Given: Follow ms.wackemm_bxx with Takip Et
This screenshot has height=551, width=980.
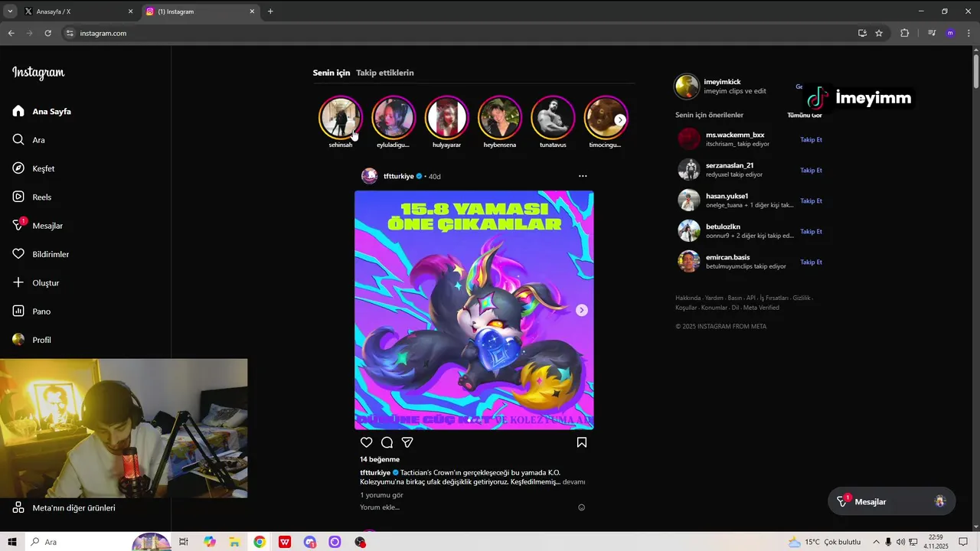Looking at the screenshot, I should 811,140.
